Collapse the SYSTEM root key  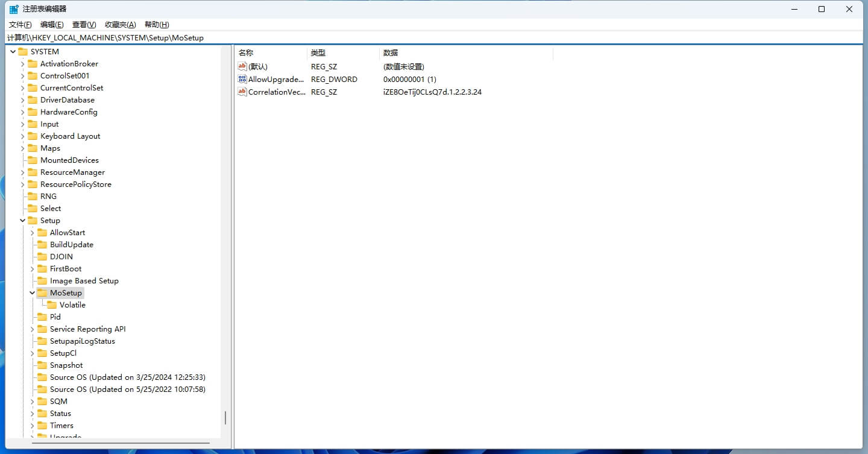[13, 52]
